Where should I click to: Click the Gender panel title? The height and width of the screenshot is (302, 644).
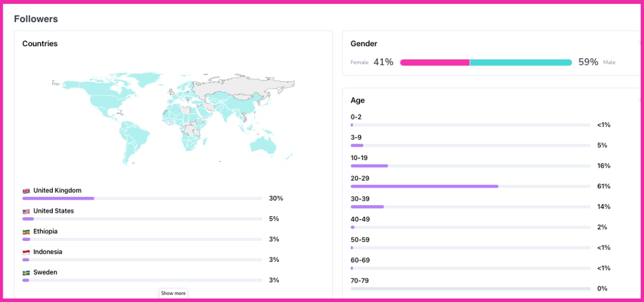pyautogui.click(x=364, y=43)
